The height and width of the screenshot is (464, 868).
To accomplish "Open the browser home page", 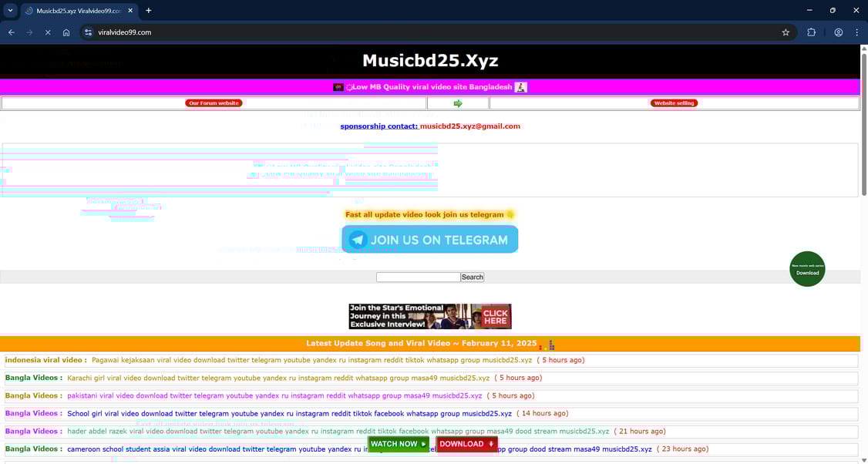I will coord(66,32).
